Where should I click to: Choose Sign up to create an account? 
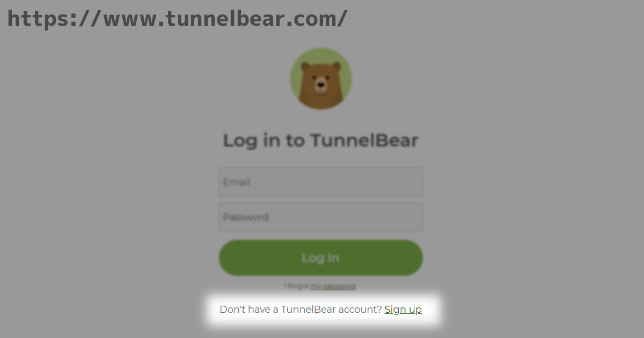(x=403, y=310)
